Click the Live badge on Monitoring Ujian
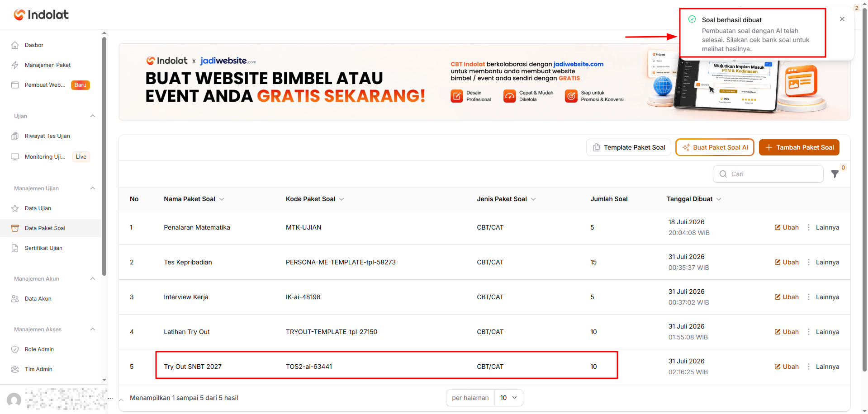Viewport: 868px width, 414px height. coord(81,157)
